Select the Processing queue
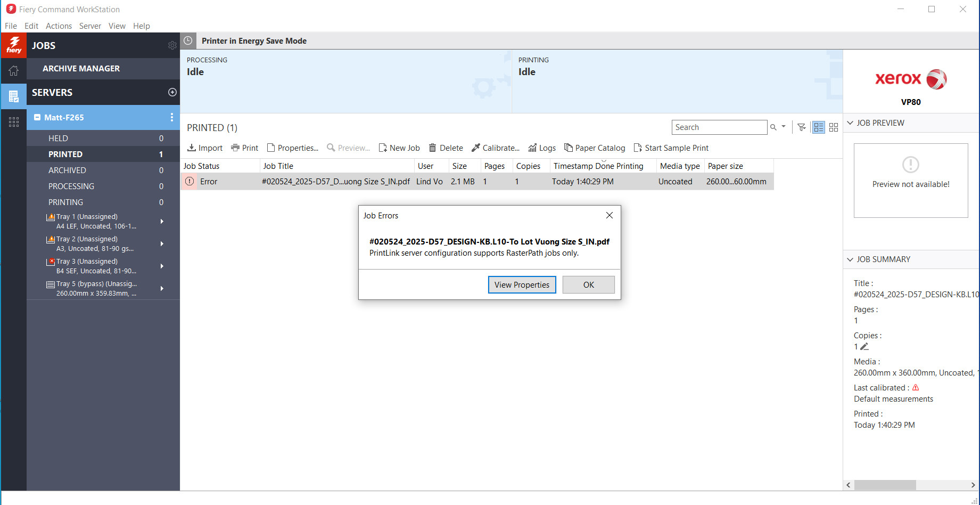This screenshot has width=980, height=505. pyautogui.click(x=103, y=186)
